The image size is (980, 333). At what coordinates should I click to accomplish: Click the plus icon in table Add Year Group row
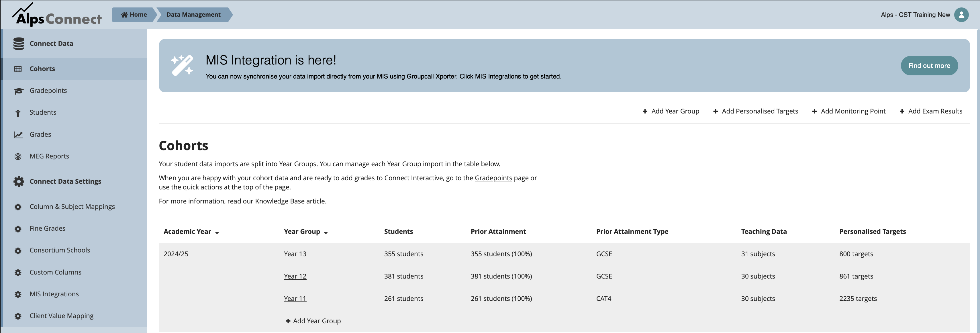tap(288, 321)
